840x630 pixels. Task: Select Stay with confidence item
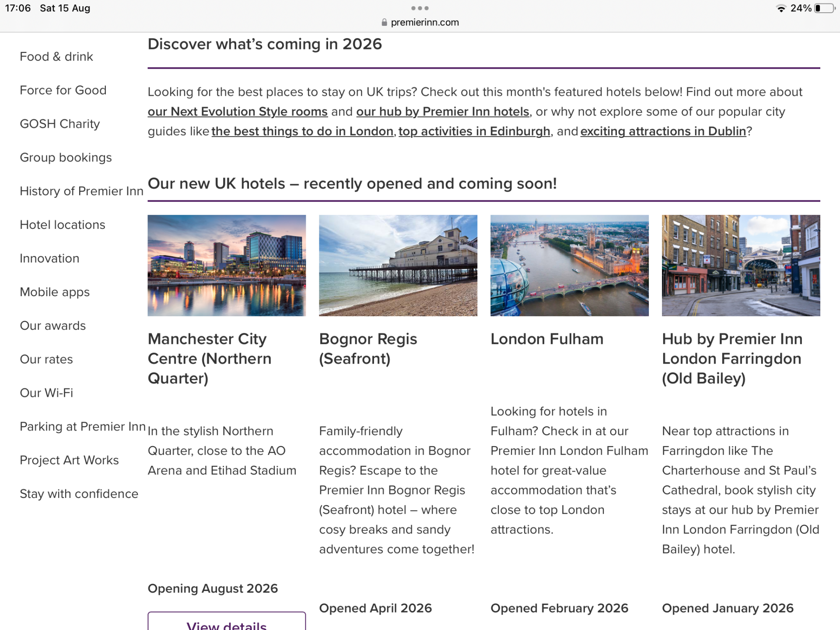point(79,494)
